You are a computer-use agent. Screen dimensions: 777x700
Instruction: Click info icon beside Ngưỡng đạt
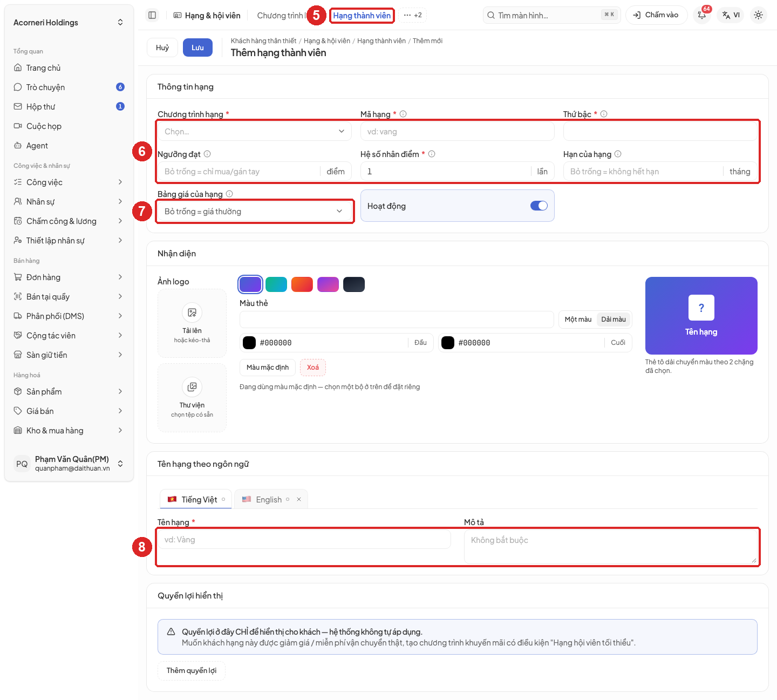click(207, 154)
